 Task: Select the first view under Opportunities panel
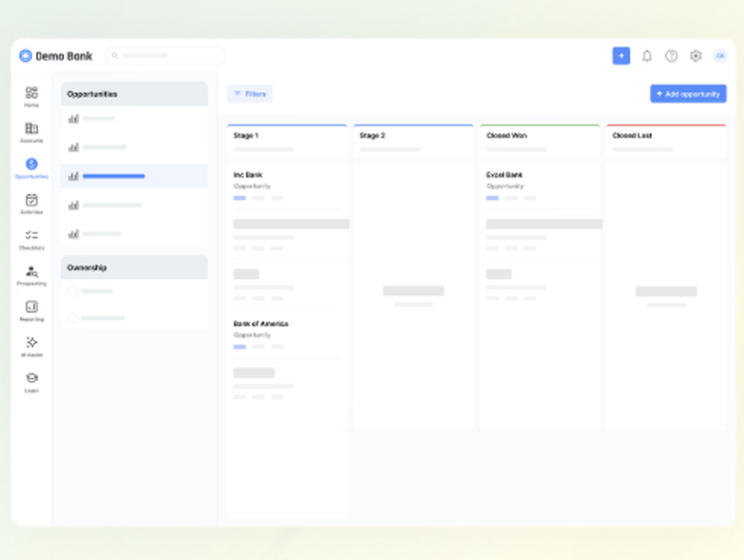coord(134,118)
